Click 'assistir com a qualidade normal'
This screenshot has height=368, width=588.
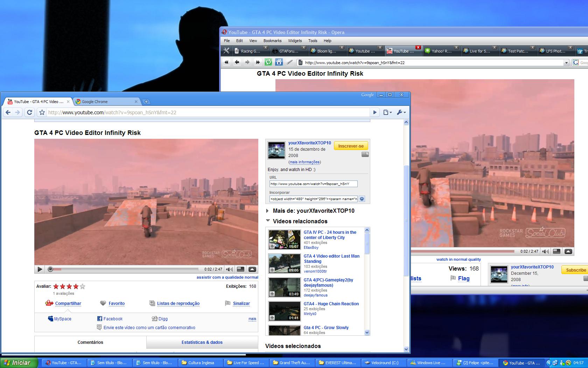point(227,277)
